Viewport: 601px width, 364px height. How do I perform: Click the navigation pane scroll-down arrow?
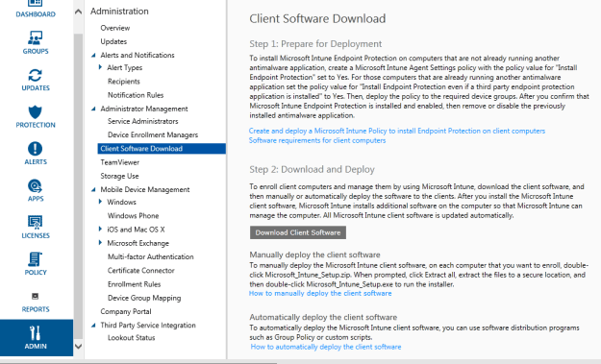pyautogui.click(x=78, y=347)
